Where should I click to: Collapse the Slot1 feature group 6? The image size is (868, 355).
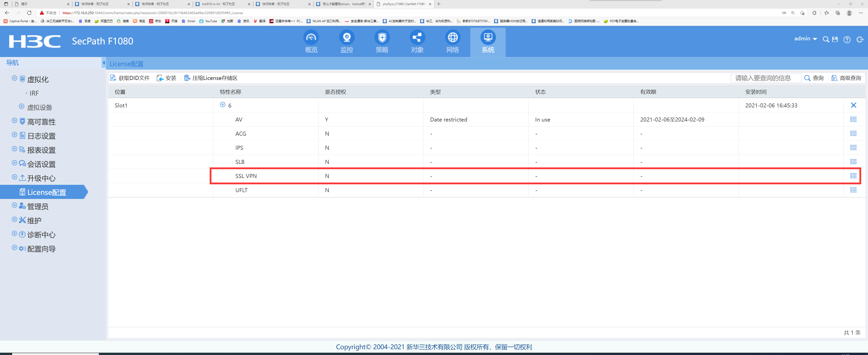222,105
